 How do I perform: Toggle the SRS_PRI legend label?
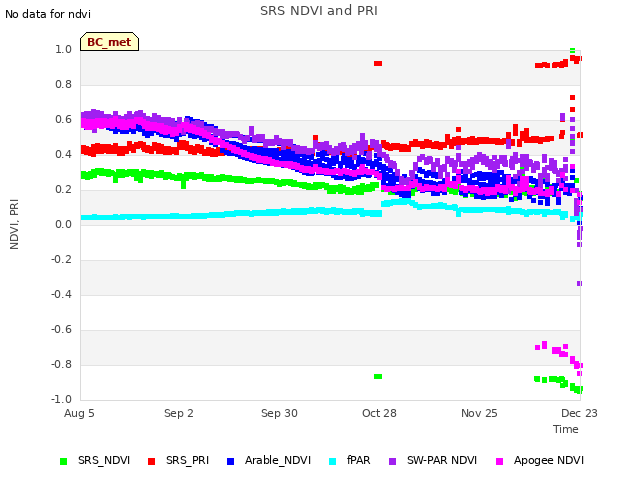[187, 460]
